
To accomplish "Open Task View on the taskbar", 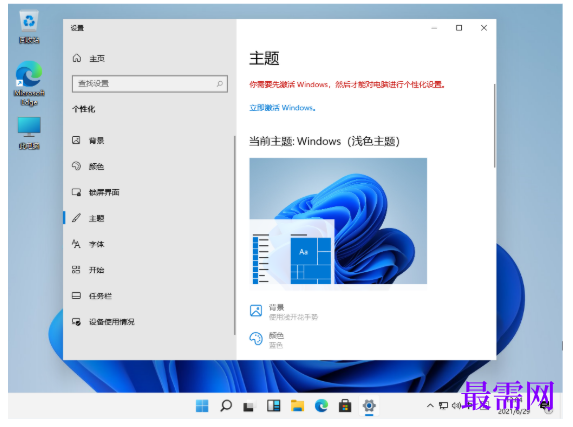I will click(x=249, y=406).
